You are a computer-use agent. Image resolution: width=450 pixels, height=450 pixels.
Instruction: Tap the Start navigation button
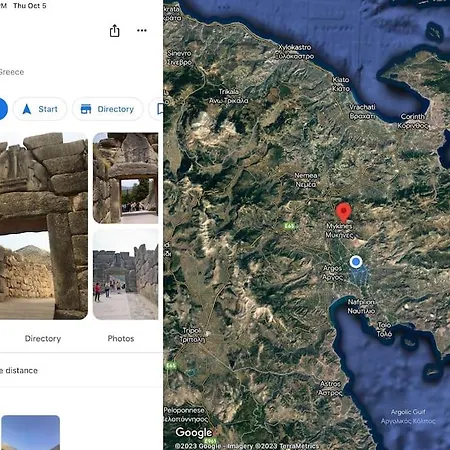tap(40, 109)
